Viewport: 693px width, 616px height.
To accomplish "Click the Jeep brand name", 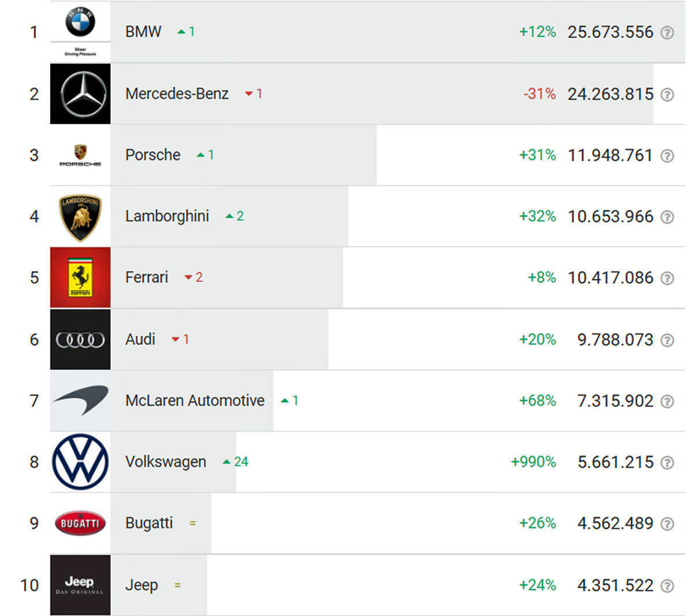I will tap(141, 585).
